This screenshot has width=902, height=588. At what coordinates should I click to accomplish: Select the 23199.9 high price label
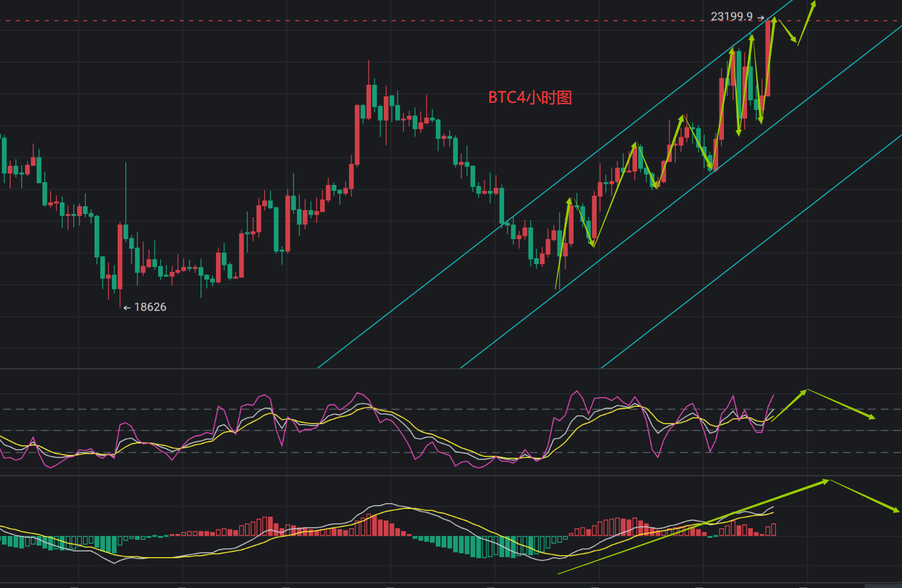731,17
